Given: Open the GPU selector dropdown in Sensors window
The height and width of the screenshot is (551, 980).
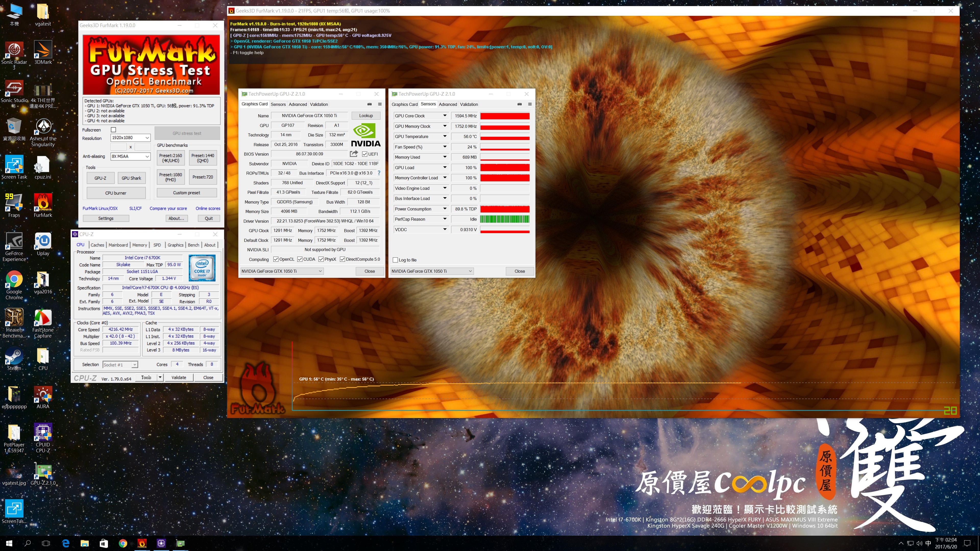Looking at the screenshot, I should 432,271.
